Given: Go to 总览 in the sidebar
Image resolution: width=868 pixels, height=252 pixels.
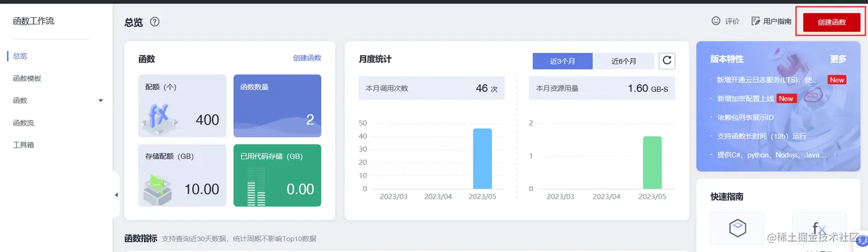Looking at the screenshot, I should click(x=20, y=56).
